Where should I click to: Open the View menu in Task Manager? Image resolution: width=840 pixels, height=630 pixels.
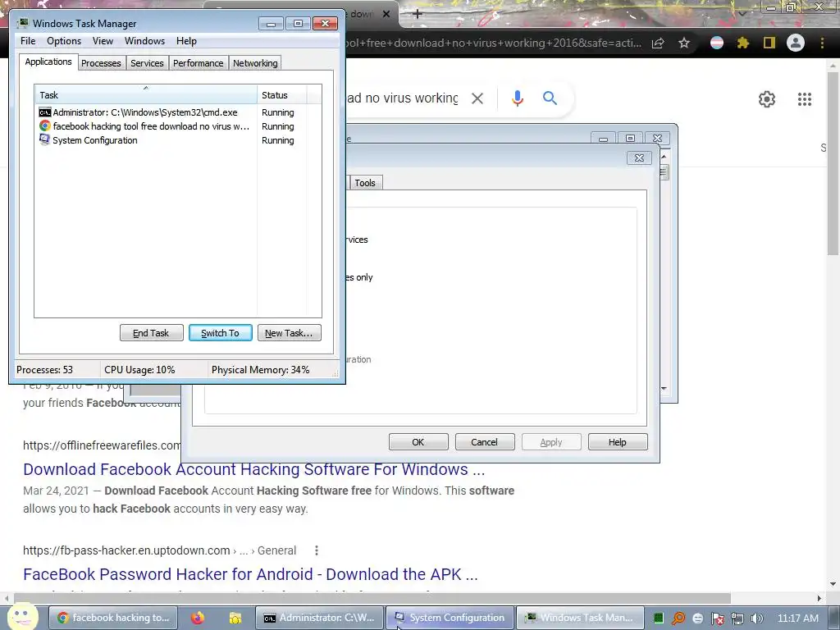point(103,41)
